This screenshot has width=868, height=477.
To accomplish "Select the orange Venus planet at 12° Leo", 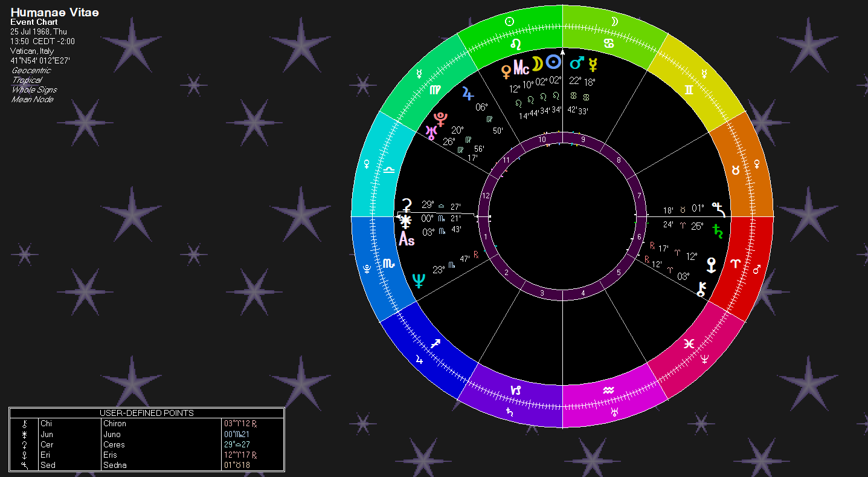I will (x=506, y=72).
